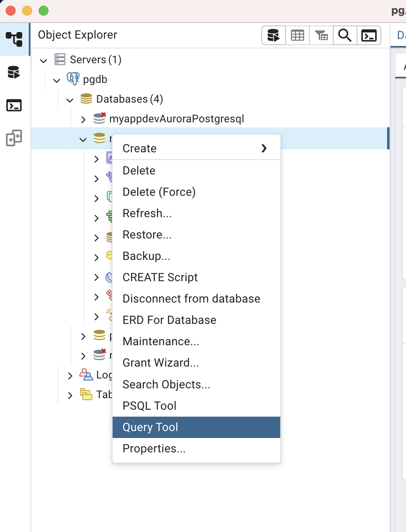Click CREATE Script in the context menu
This screenshot has width=406, height=532.
point(196,277)
